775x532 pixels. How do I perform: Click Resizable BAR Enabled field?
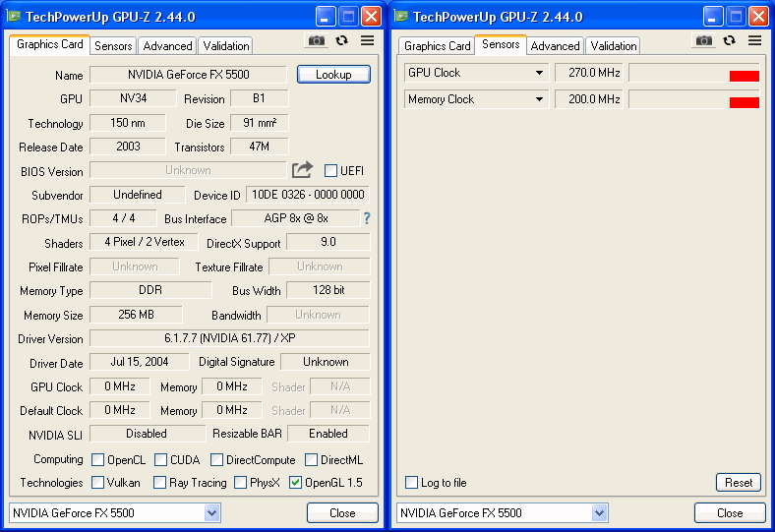(328, 434)
